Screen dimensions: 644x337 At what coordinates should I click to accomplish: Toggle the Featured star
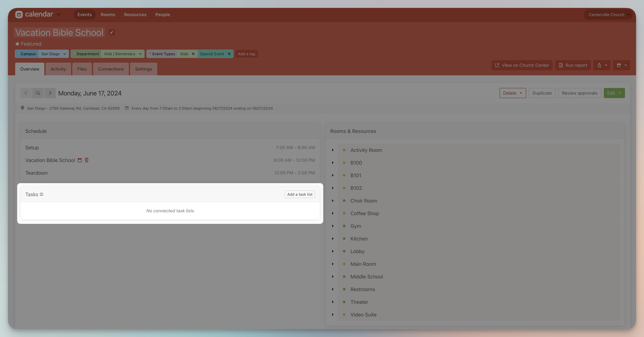point(17,44)
